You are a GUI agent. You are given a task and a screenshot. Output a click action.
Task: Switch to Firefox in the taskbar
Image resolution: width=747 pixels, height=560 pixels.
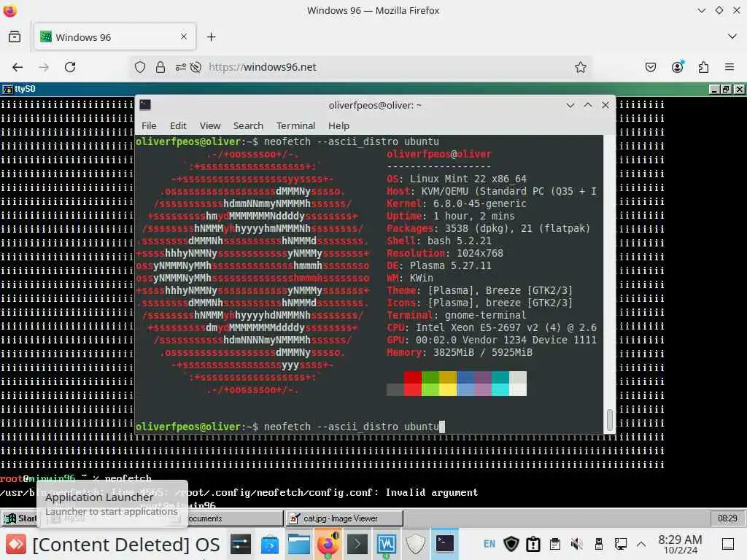click(328, 544)
